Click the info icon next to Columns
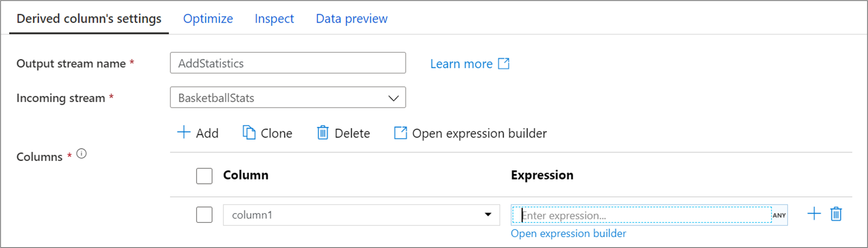 81,154
